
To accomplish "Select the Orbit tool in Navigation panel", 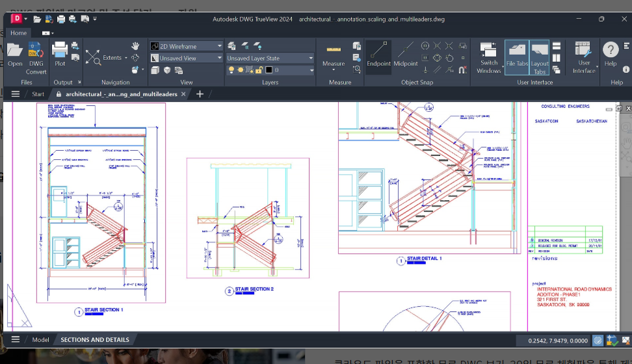I will 135,58.
